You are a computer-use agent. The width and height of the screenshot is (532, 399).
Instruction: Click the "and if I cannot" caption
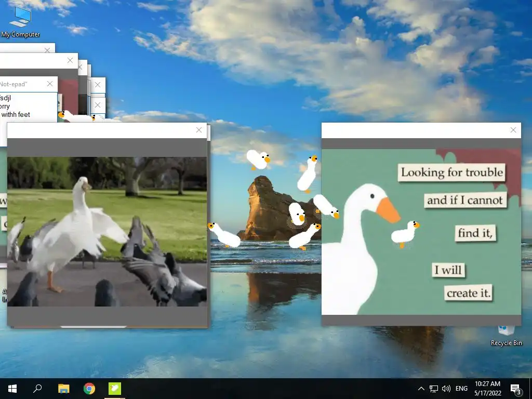465,200
